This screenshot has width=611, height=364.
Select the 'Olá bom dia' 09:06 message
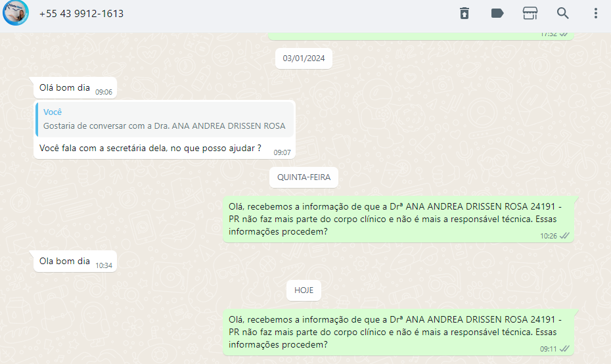click(x=75, y=88)
